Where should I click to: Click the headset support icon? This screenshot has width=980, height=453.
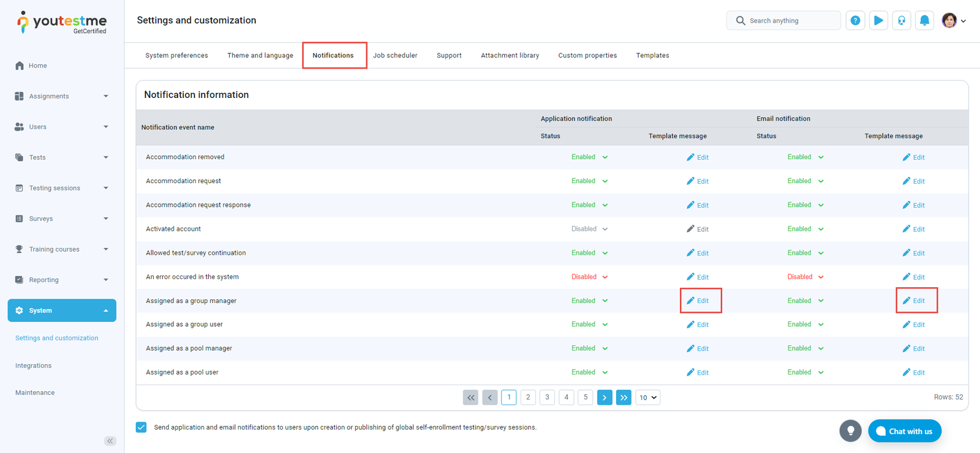coord(902,21)
